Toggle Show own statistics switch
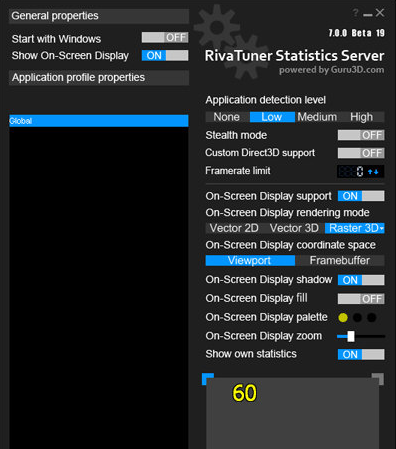Image resolution: width=396 pixels, height=449 pixels. tap(361, 354)
